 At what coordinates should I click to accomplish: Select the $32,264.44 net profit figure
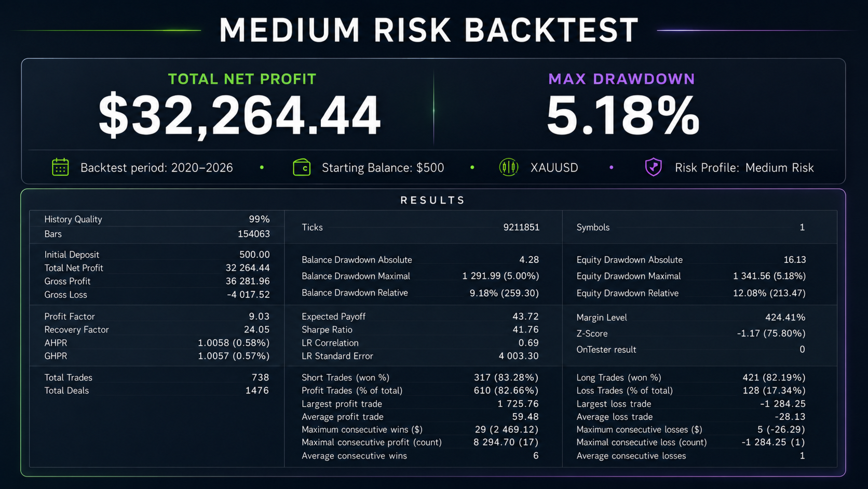coord(240,115)
